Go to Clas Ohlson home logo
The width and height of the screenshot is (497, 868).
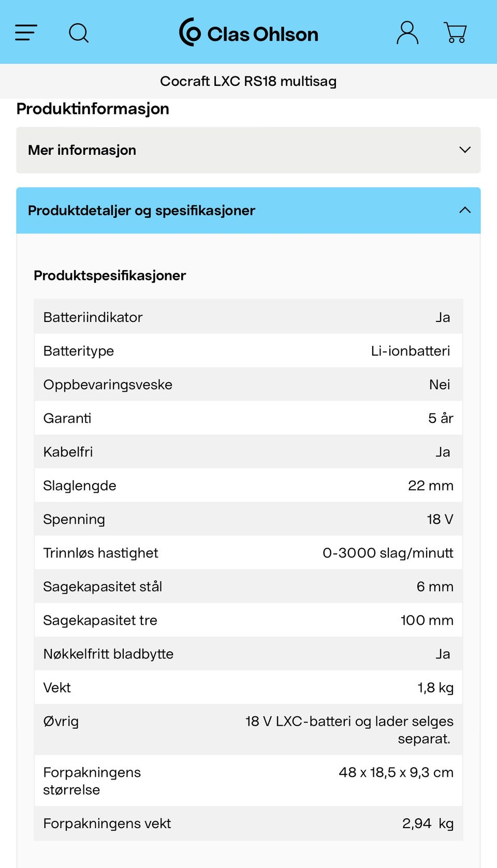pos(248,33)
